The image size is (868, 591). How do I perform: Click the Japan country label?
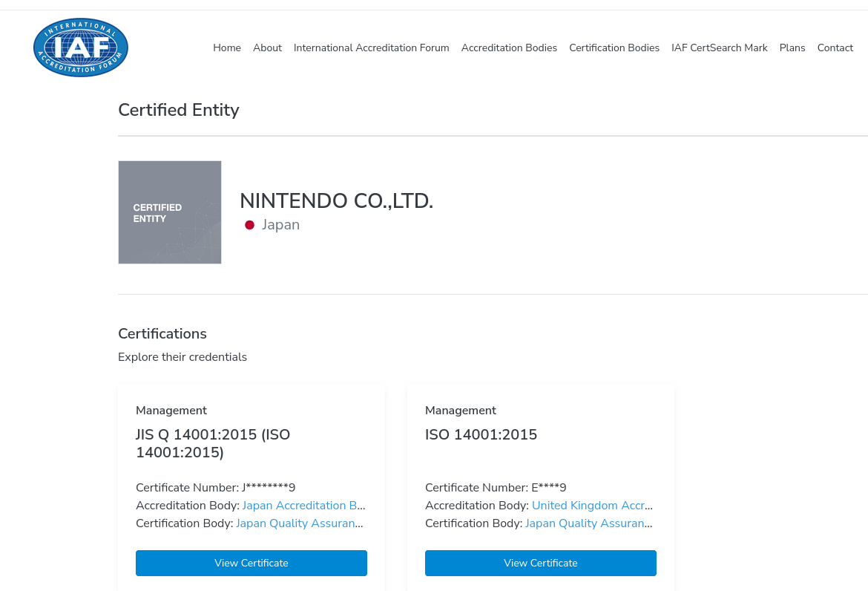[280, 224]
